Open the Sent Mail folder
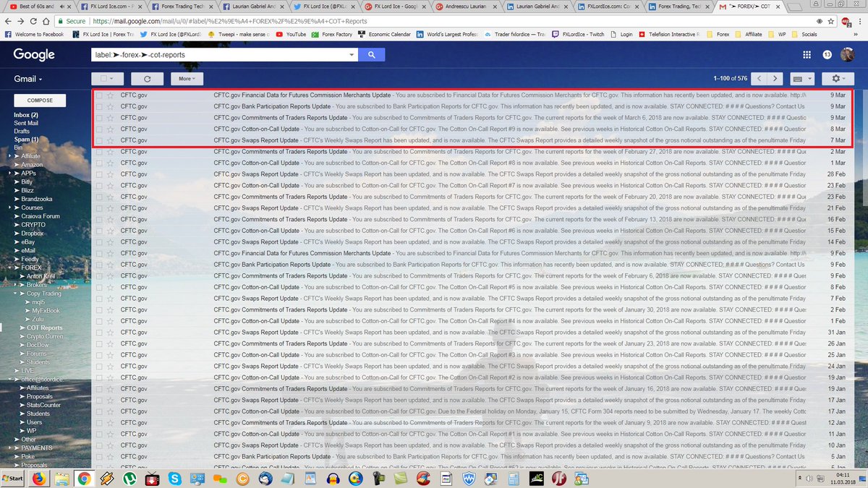868x488 pixels. pyautogui.click(x=27, y=123)
